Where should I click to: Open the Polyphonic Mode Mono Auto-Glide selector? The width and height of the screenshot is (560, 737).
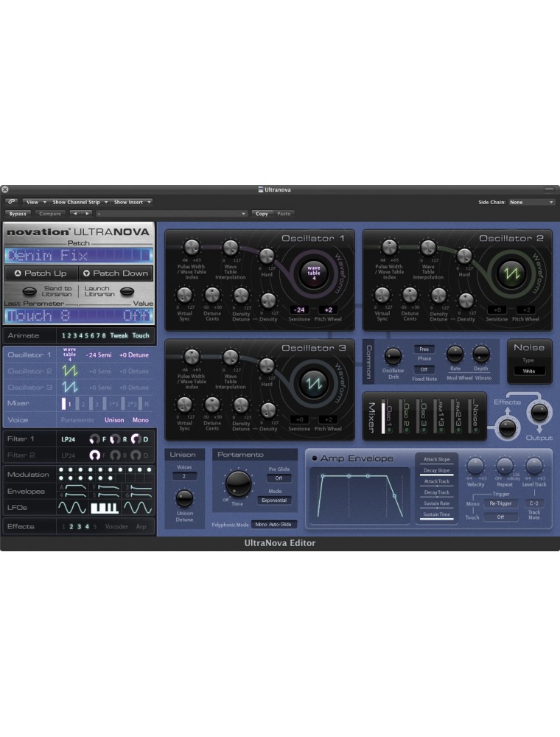[x=274, y=525]
